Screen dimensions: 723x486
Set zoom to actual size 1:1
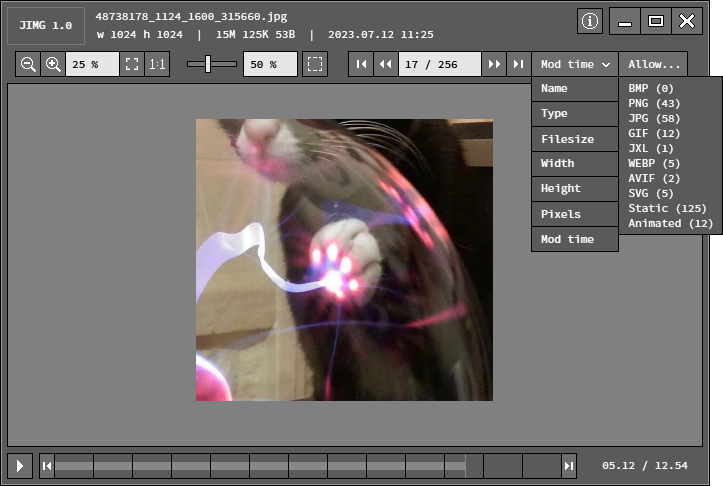coord(157,64)
